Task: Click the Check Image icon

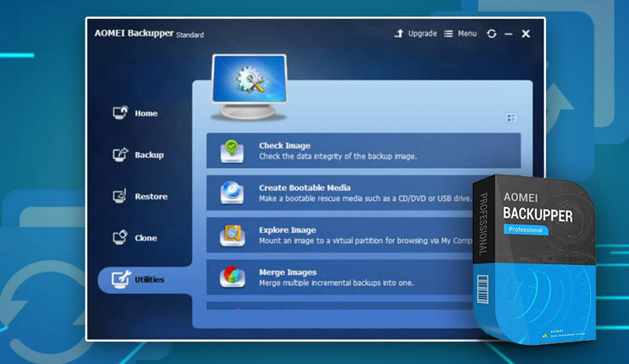Action: (232, 151)
